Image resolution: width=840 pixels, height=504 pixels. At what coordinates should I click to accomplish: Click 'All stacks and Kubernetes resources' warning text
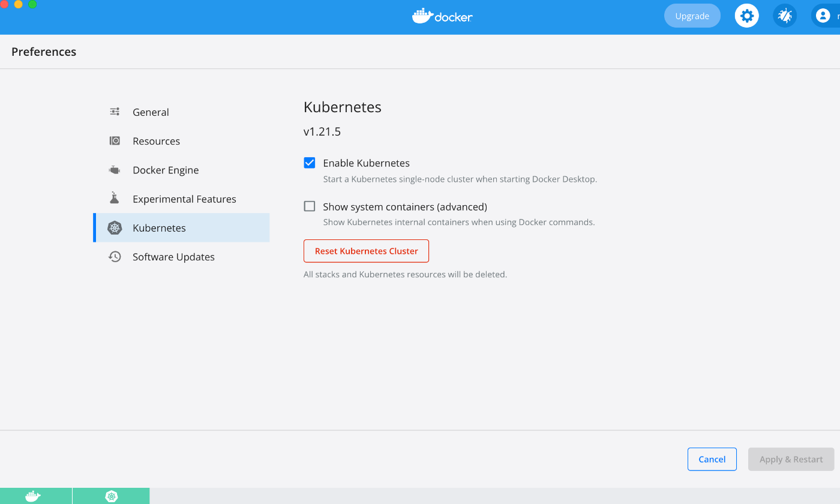pyautogui.click(x=406, y=274)
